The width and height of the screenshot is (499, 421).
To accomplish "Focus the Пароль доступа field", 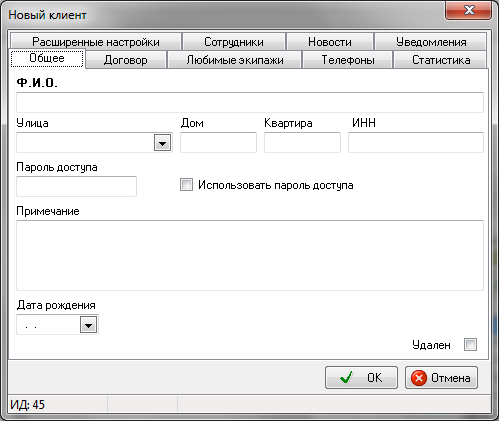I will [x=76, y=186].
